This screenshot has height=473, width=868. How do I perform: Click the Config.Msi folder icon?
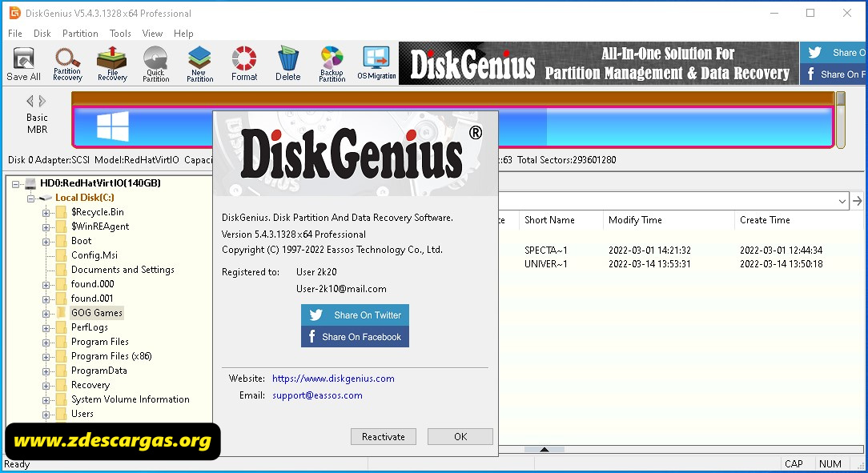[x=62, y=255]
